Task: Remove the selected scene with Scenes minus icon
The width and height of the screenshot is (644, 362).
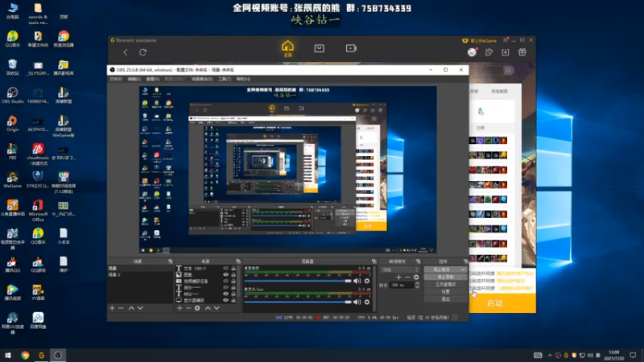Action: pyautogui.click(x=121, y=308)
